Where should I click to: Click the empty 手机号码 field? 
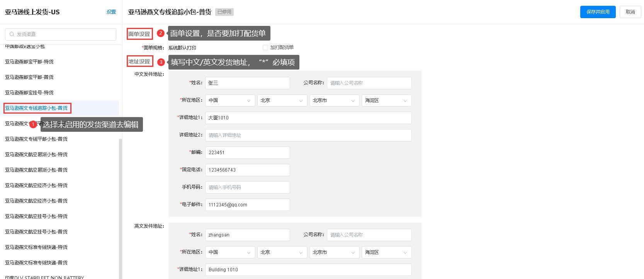coord(248,187)
